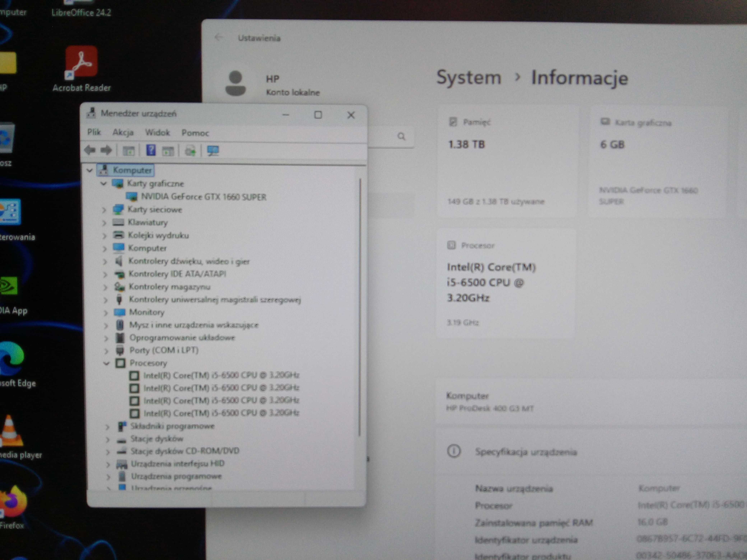Select Kontrolery magazynu in the tree

(170, 287)
